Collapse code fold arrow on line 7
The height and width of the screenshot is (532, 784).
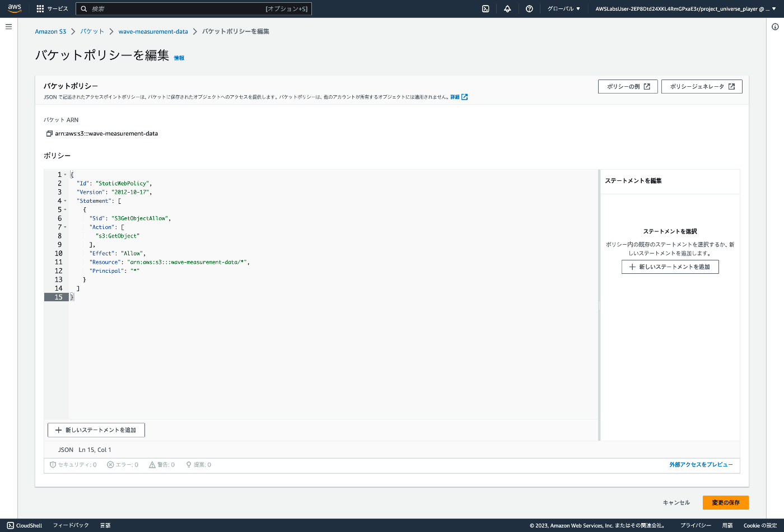point(65,227)
